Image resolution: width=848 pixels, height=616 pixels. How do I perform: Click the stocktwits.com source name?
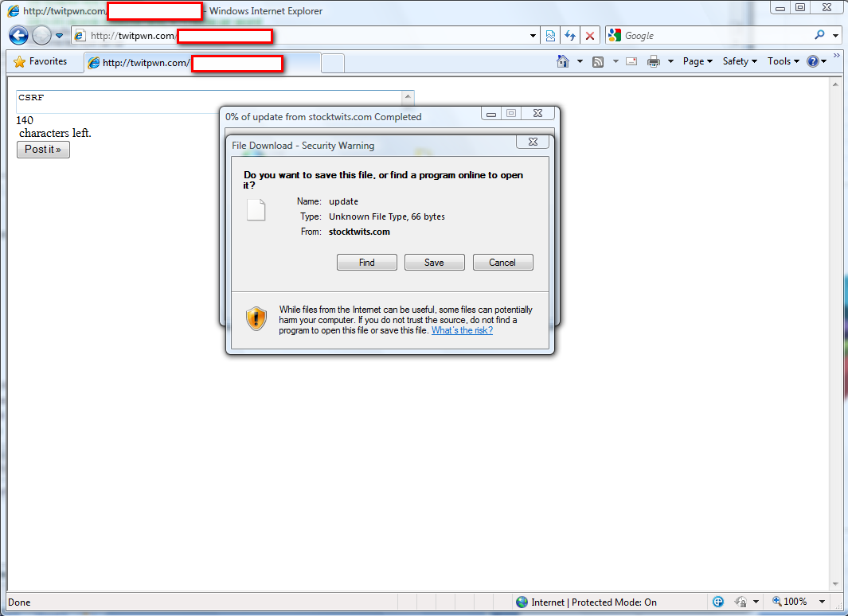[x=359, y=232]
